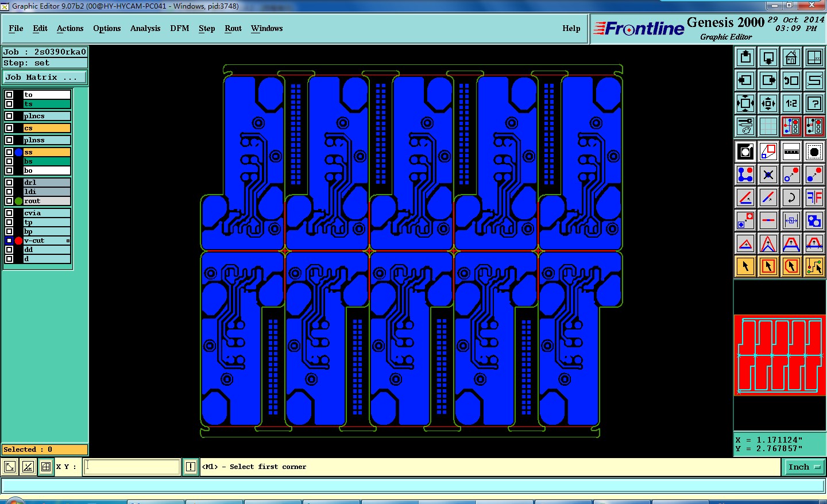Click the mirror F flip icon
This screenshot has height=504, width=827.
814,197
